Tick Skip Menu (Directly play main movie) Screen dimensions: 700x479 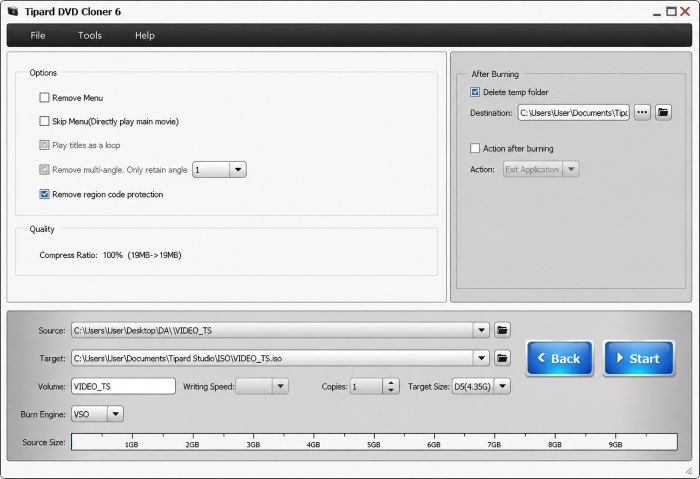pos(44,121)
